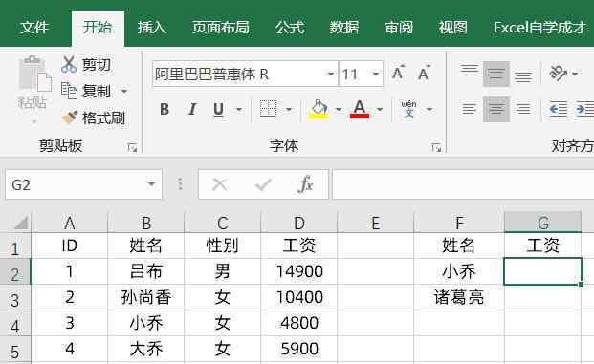Viewport: 594px width, 364px height.
Task: Select column G header
Action: (543, 223)
